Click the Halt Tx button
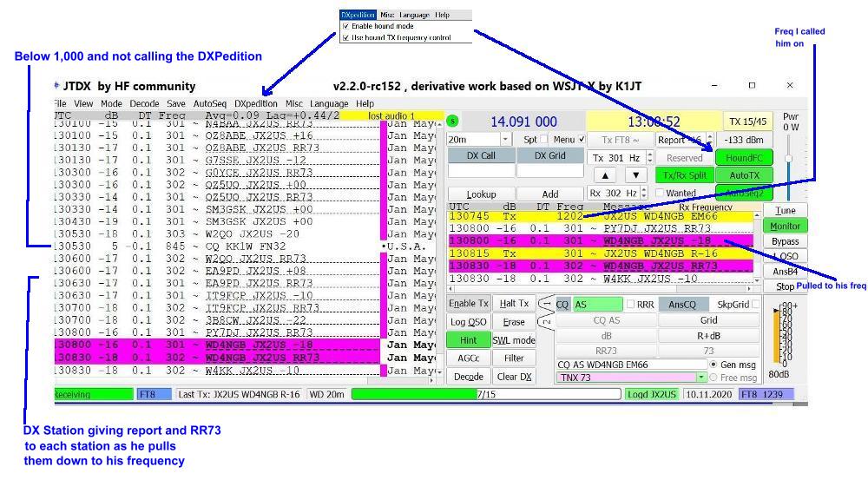This screenshot has width=868, height=493. click(x=514, y=304)
